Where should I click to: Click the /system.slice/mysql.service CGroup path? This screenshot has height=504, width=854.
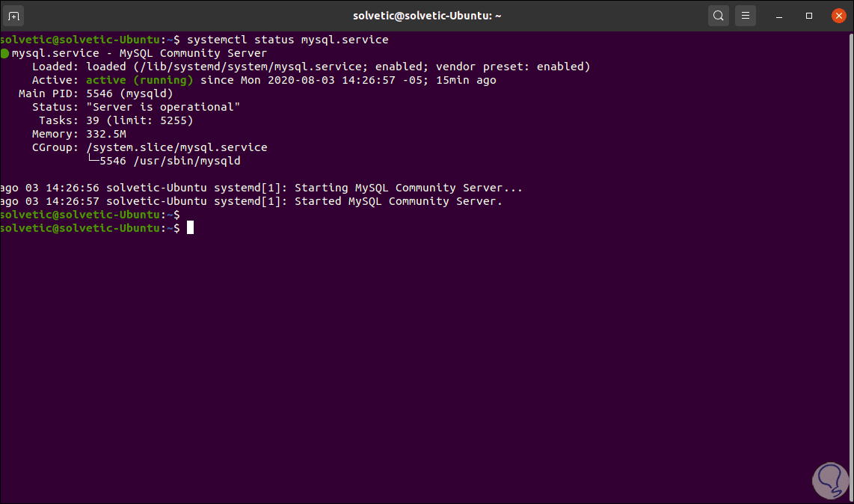click(176, 147)
